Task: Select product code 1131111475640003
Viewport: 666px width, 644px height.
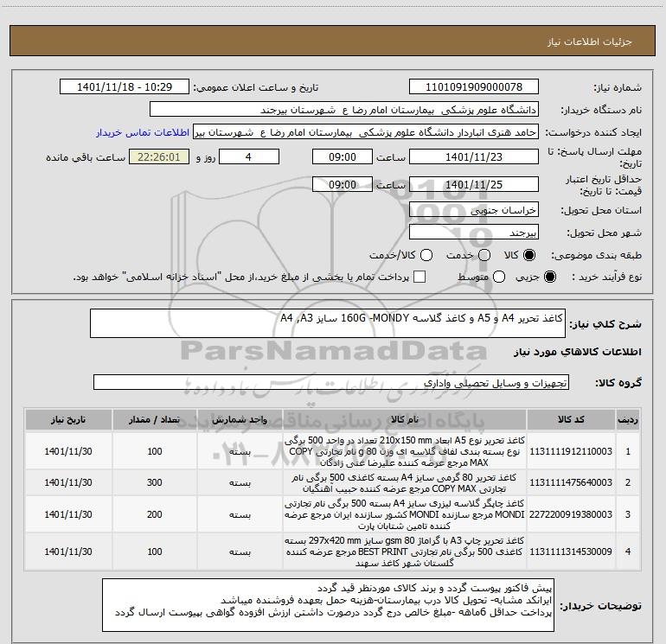Action: coord(571,482)
